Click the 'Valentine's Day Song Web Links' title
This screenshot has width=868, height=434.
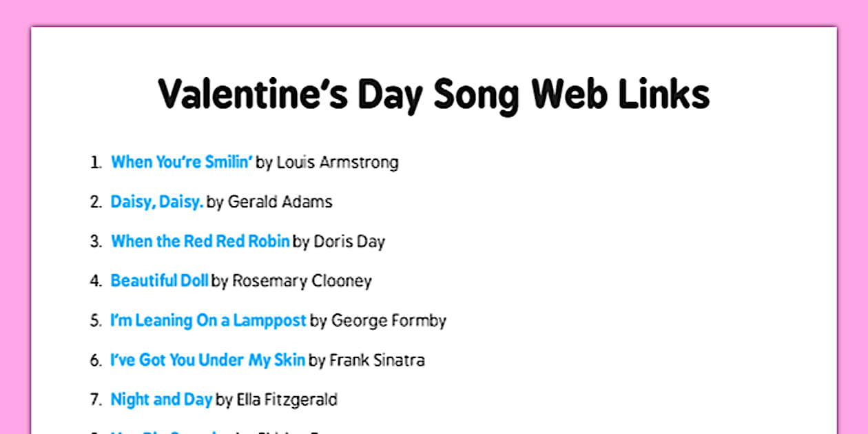tap(433, 95)
